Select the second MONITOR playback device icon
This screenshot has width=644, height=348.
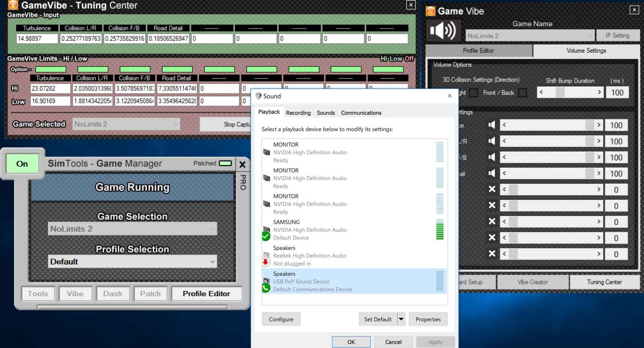[266, 178]
